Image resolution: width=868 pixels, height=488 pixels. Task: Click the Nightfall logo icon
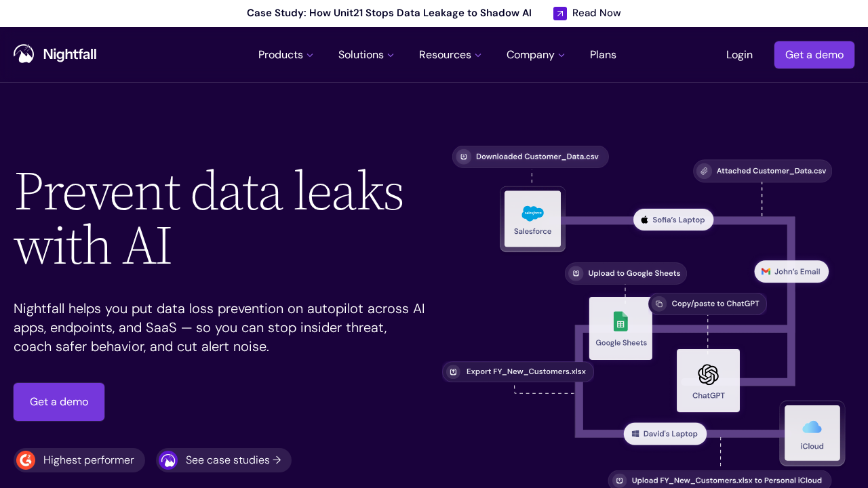pos(24,54)
